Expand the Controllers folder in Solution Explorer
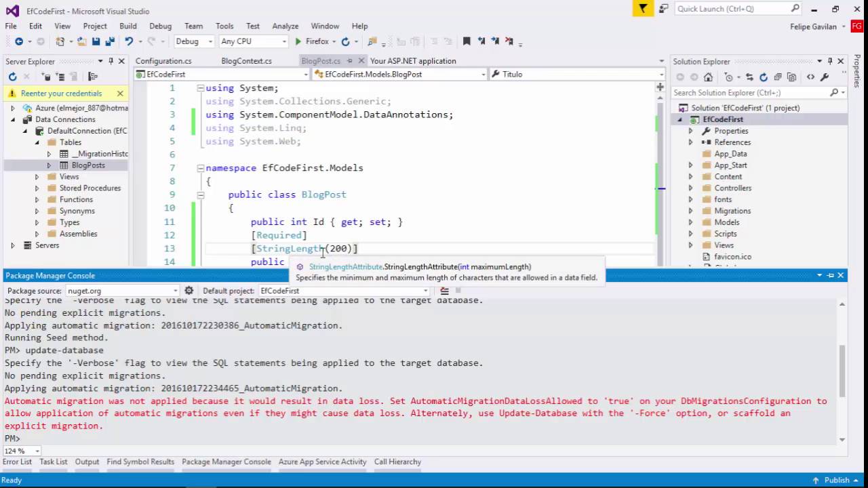The width and height of the screenshot is (868, 488). point(690,188)
